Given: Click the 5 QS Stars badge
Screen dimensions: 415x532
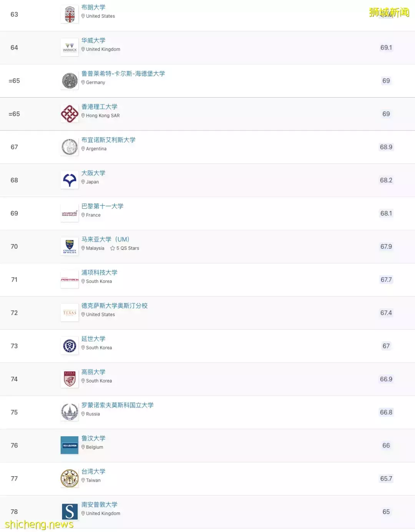Looking at the screenshot, I should 125,248.
